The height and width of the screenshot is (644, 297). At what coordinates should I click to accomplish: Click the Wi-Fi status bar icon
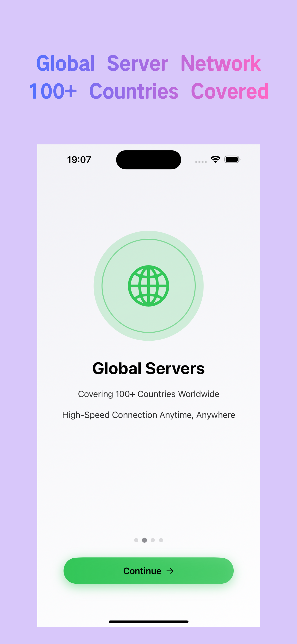coord(215,159)
